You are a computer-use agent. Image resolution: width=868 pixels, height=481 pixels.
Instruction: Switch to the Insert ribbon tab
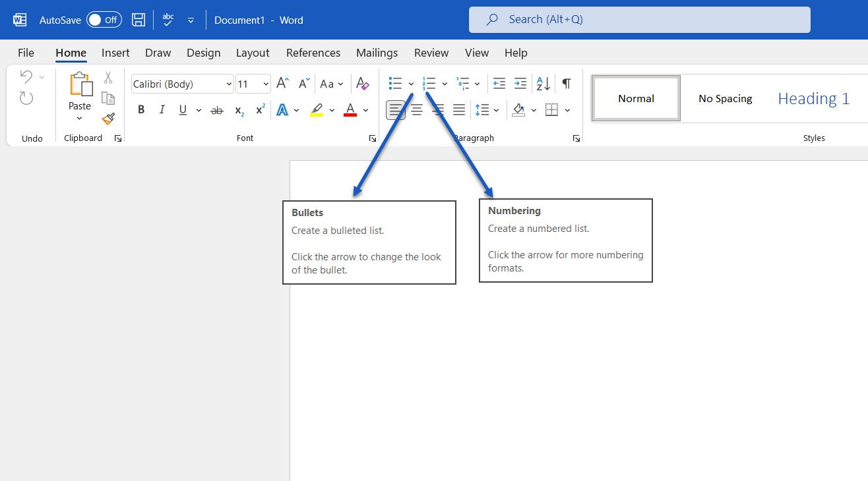[115, 53]
